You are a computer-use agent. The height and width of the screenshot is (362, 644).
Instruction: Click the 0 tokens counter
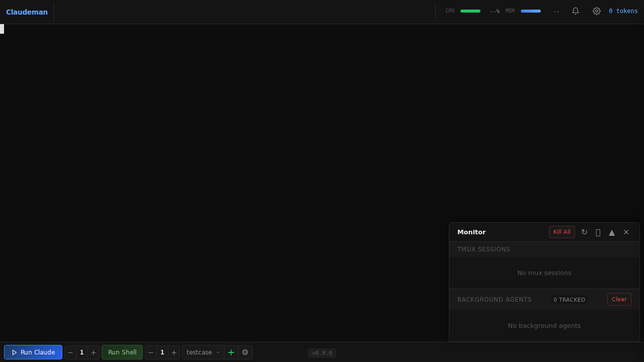(623, 11)
